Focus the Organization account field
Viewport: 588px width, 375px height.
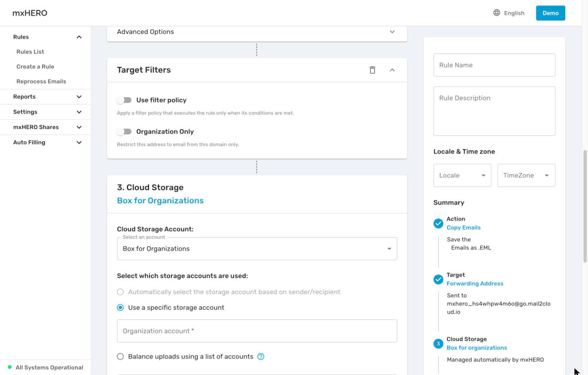(257, 331)
